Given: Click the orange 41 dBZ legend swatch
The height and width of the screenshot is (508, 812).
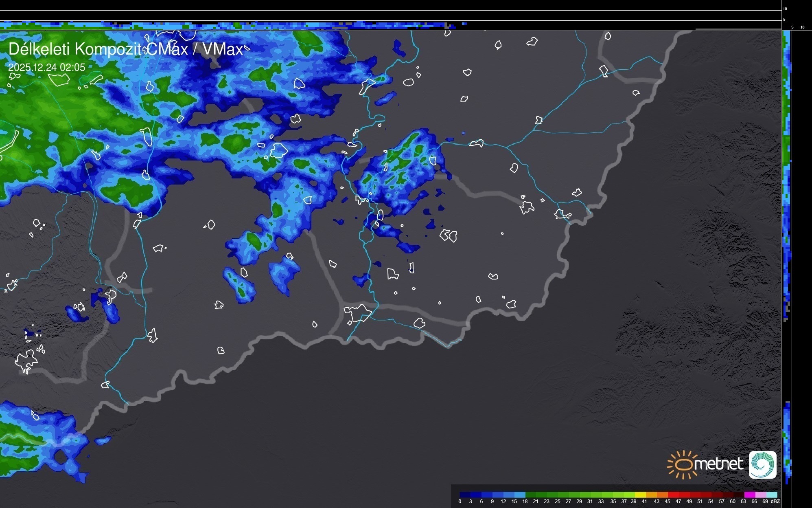Looking at the screenshot, I should coord(651,495).
